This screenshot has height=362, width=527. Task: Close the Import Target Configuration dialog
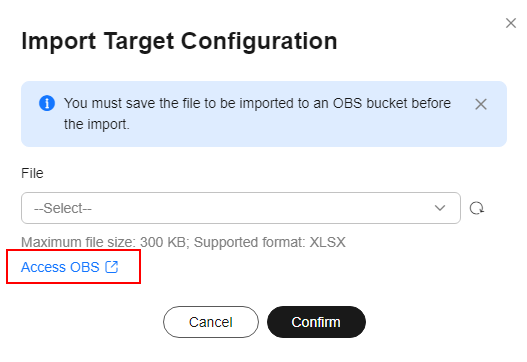click(511, 23)
